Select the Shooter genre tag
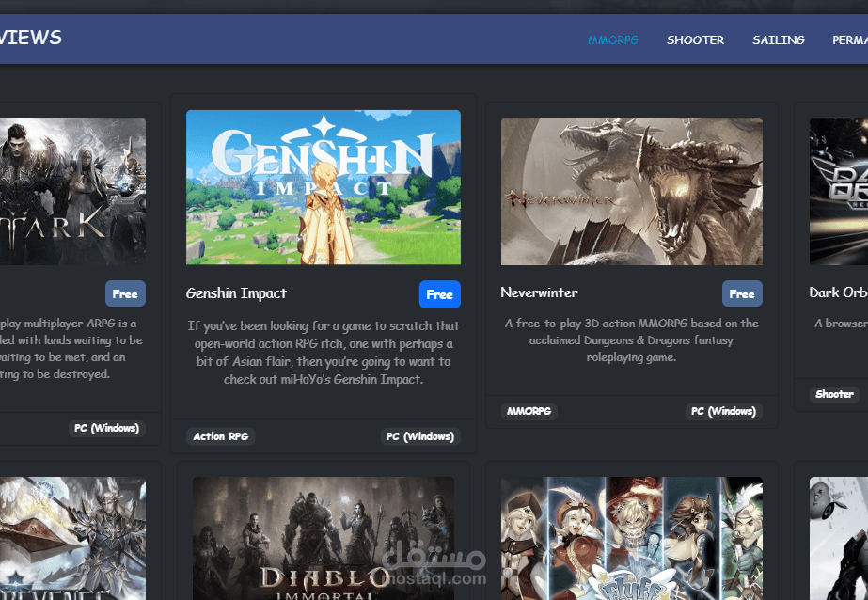 [x=834, y=394]
